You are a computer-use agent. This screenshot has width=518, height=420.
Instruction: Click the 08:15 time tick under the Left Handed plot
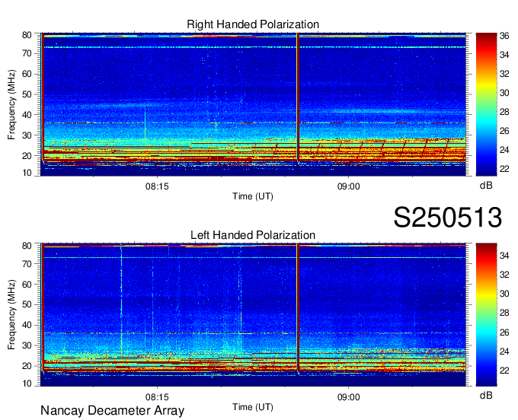click(x=157, y=397)
